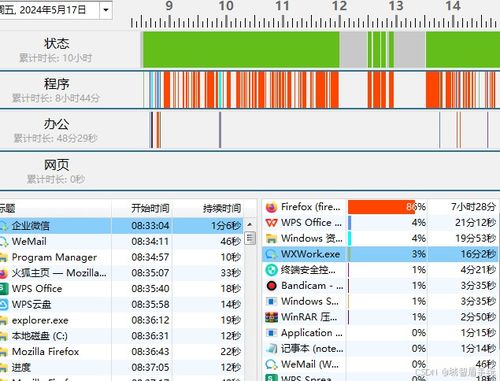Viewport: 500px width, 381px height.
Task: Click the Bandicam red record icon
Action: tap(271, 286)
